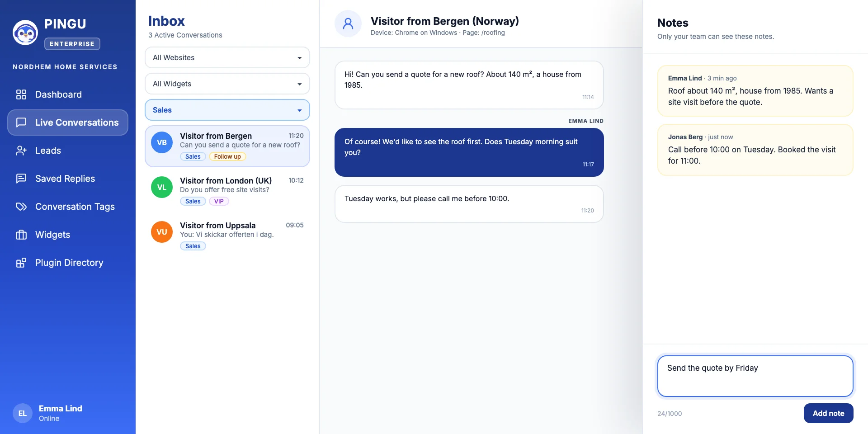This screenshot has height=434, width=868.
Task: Click the EL user avatar at bottom
Action: click(23, 413)
